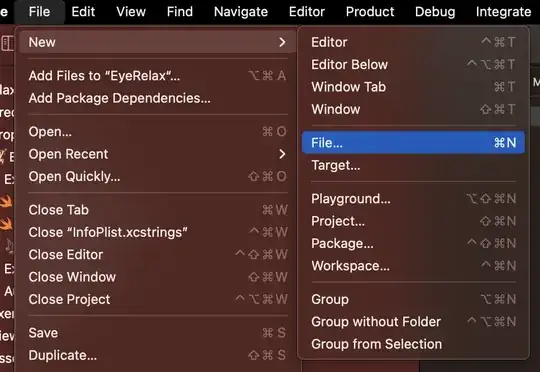
Task: Open the Edit menu
Action: pos(83,12)
